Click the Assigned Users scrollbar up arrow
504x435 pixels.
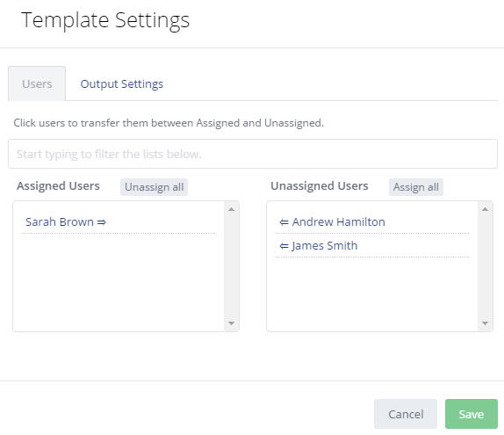click(x=231, y=209)
